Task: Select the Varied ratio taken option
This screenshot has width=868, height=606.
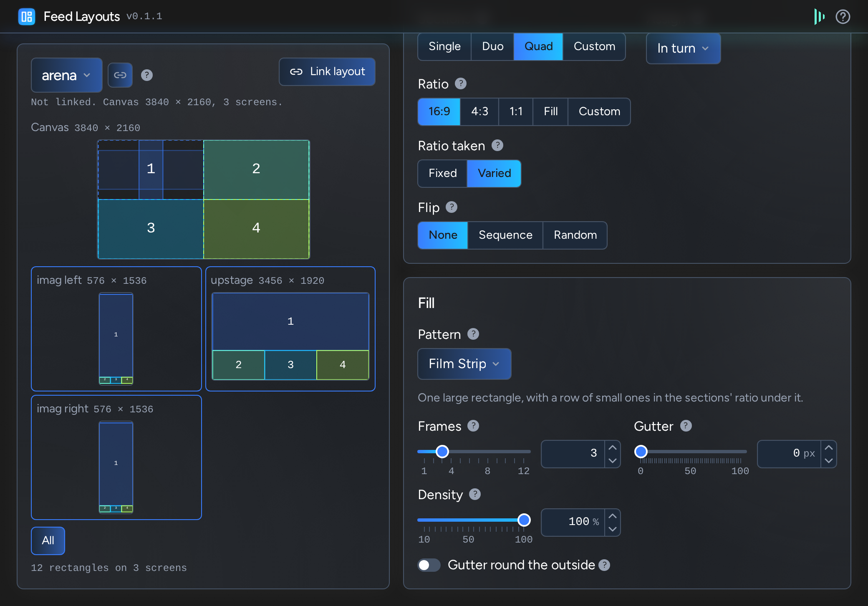Action: coord(494,173)
